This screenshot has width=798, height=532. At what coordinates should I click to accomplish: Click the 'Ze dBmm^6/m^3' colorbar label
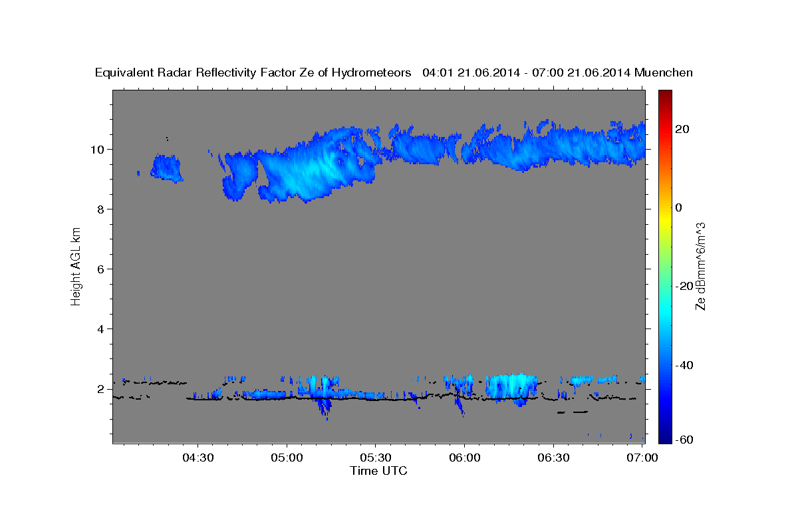tap(700, 266)
